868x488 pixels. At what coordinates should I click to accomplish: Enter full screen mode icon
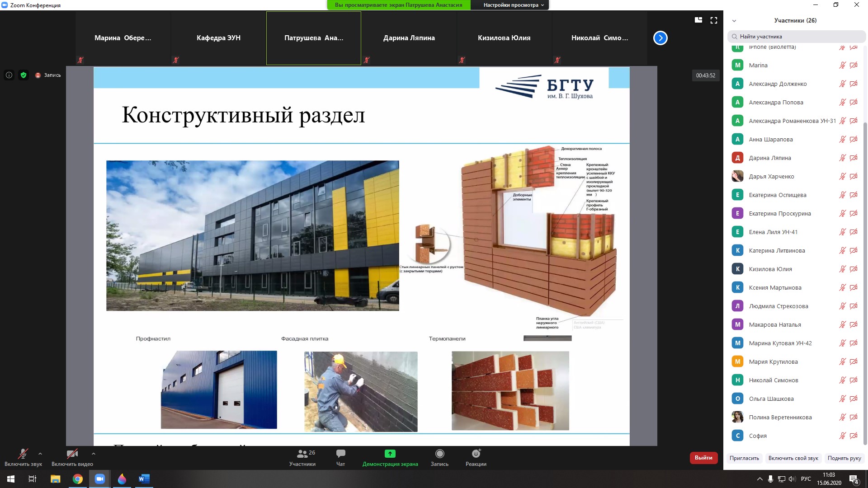[714, 20]
